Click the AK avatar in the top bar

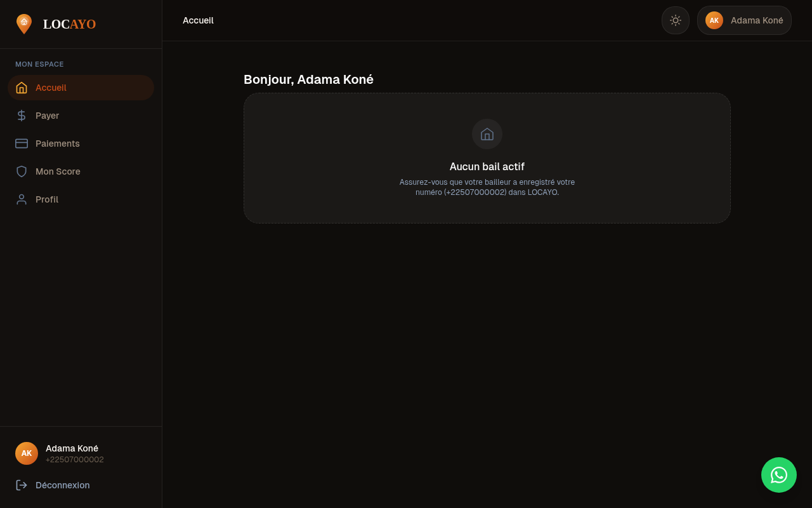pos(714,20)
